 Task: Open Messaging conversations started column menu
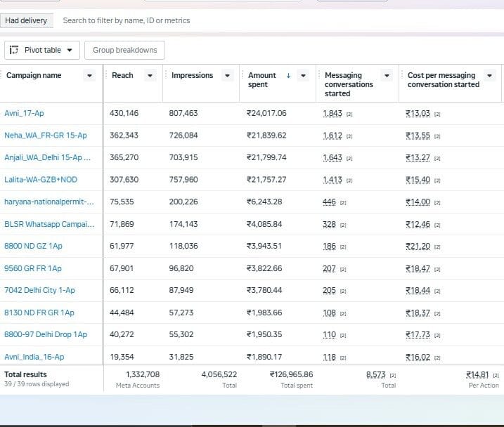tap(387, 76)
